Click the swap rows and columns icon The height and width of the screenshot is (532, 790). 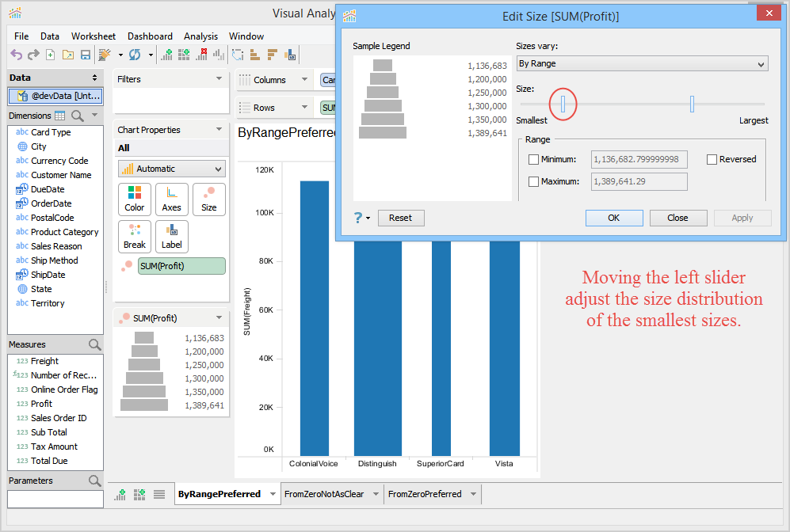(238, 55)
